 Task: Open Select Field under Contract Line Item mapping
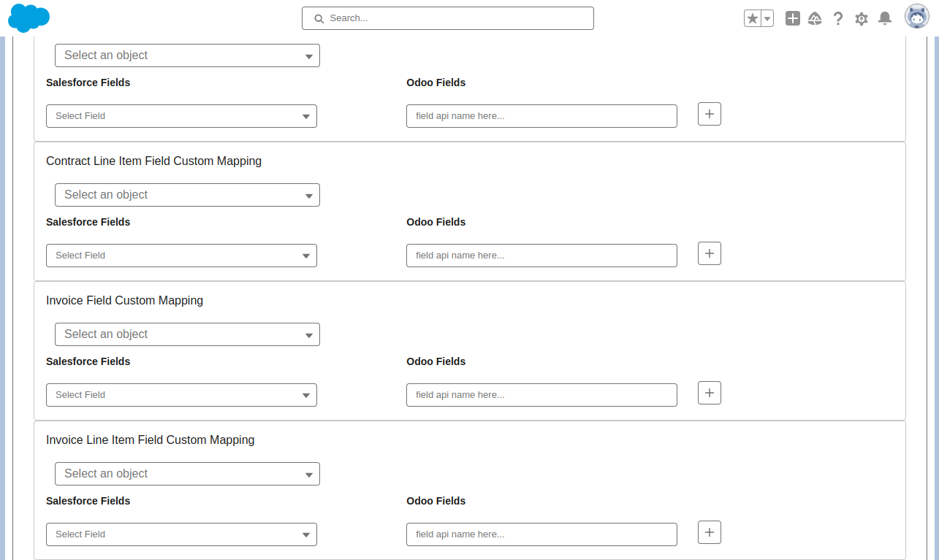181,256
